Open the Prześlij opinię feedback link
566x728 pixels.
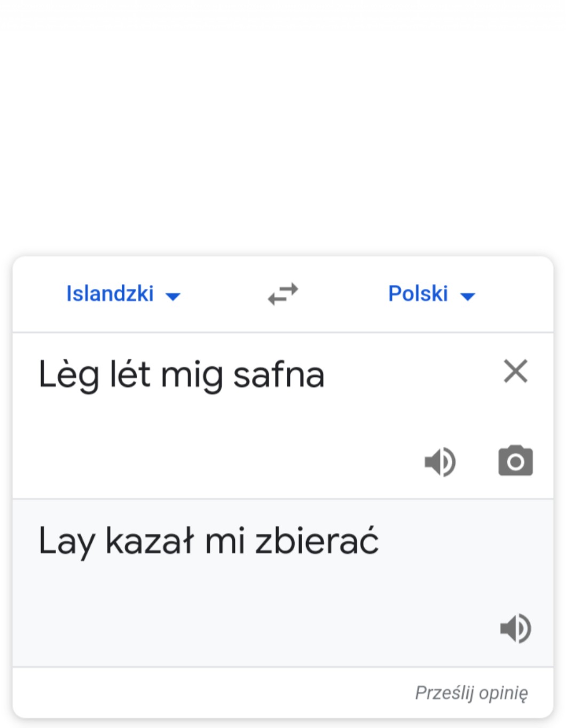(x=471, y=693)
